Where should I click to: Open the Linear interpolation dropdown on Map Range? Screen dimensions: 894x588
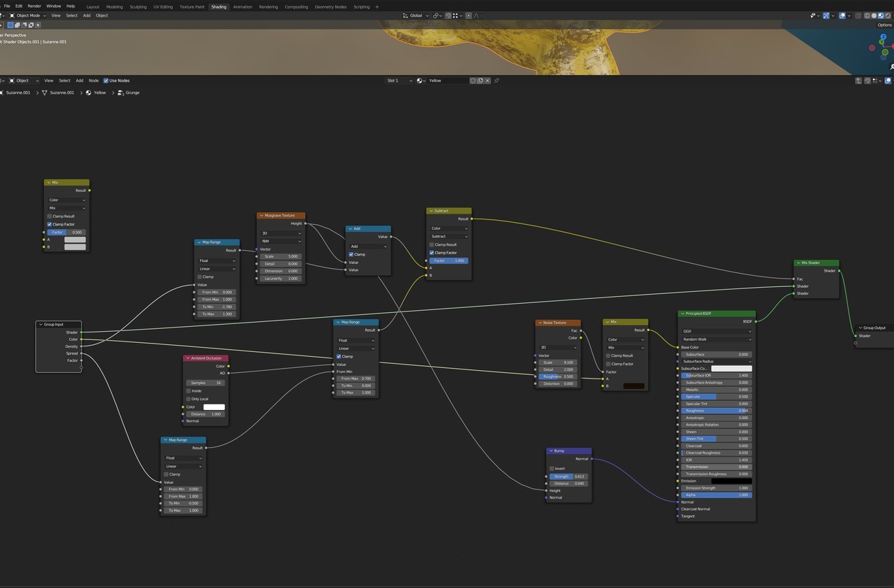(217, 269)
